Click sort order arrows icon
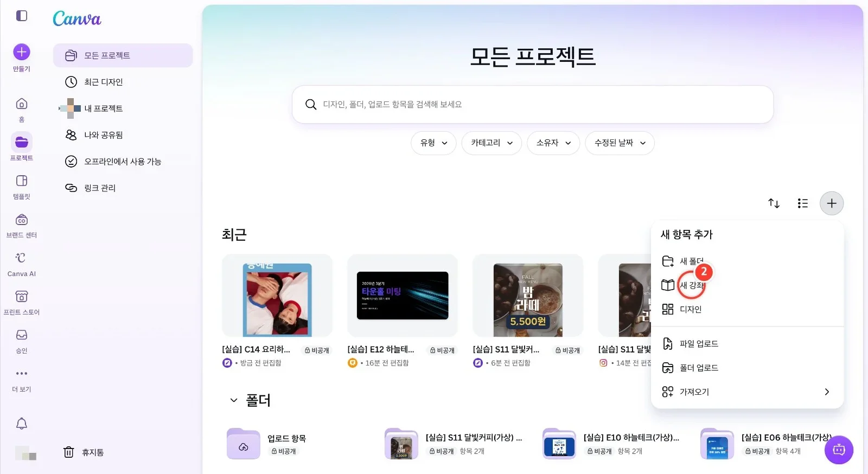This screenshot has width=868, height=474. tap(774, 203)
